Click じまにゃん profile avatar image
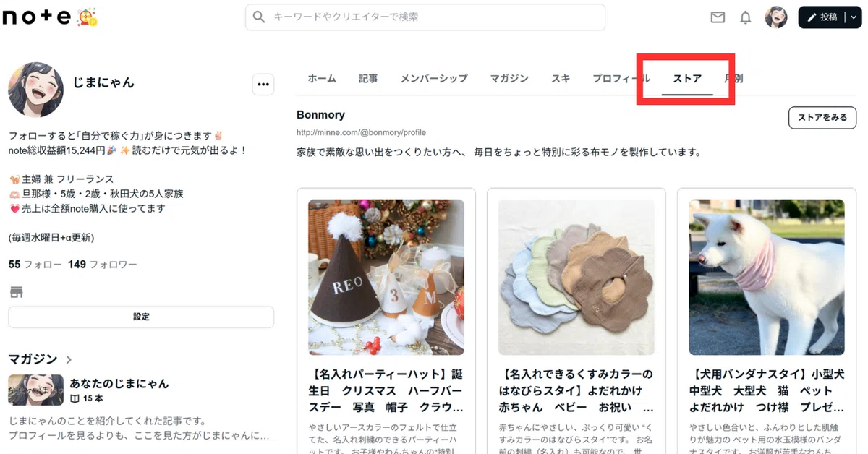The image size is (868, 454). [35, 90]
